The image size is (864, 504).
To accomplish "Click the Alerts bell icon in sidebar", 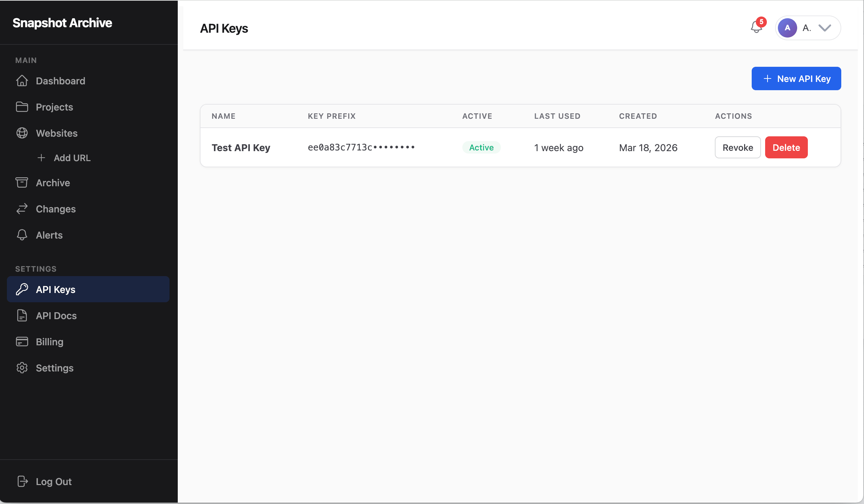I will (x=22, y=235).
